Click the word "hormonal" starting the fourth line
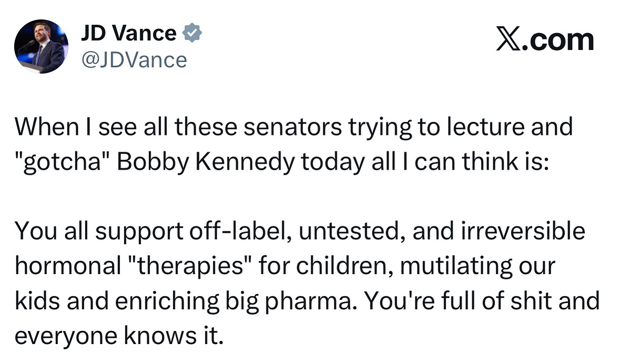This screenshot has height=364, width=620. click(68, 266)
